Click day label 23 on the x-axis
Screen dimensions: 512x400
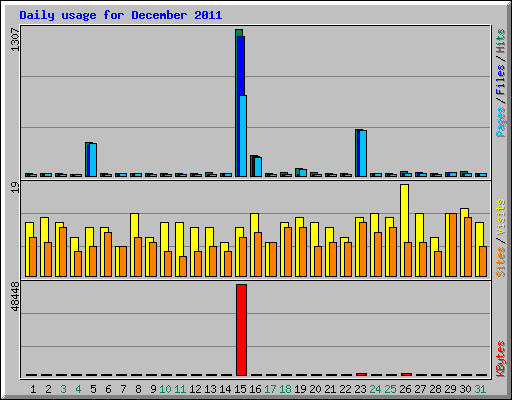360,389
